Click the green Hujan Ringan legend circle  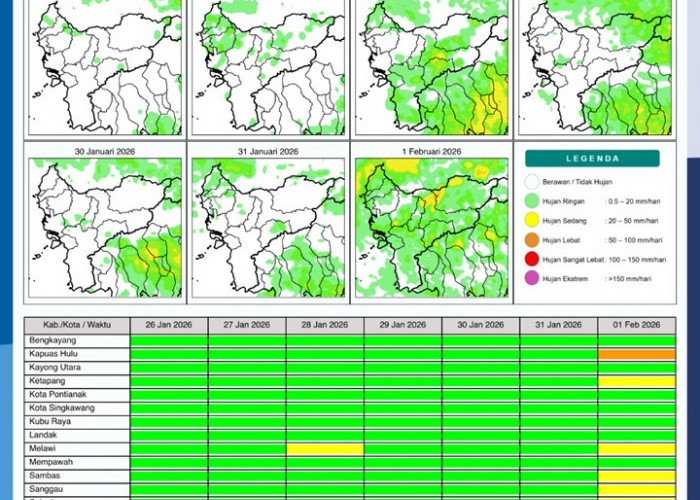531,201
